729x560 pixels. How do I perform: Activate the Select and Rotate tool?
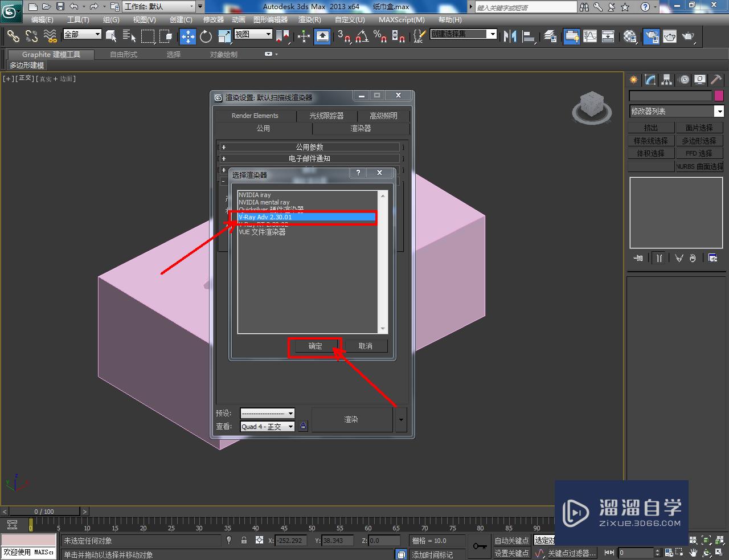coord(206,36)
